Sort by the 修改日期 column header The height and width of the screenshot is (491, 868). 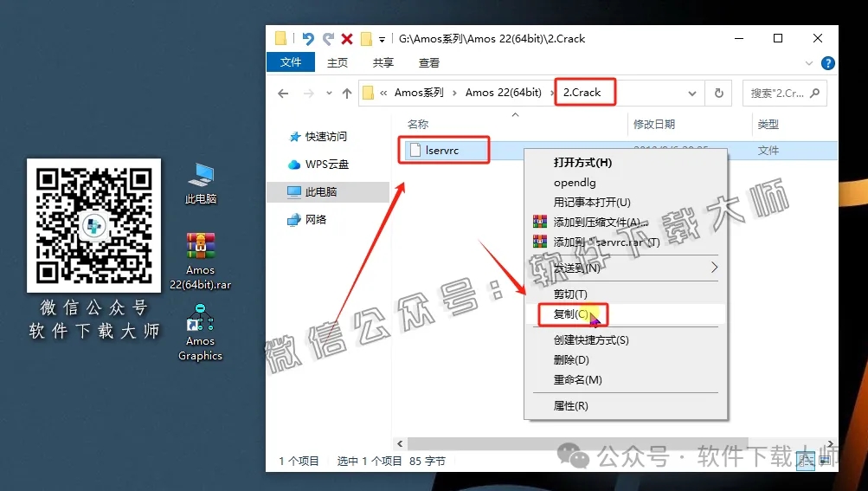click(653, 124)
